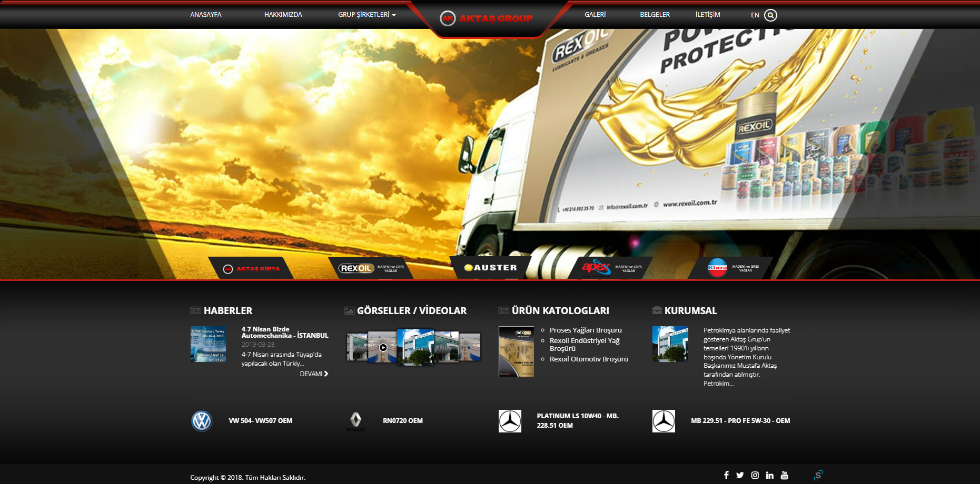Open Galeri menu item
980x484 pixels.
(x=595, y=15)
